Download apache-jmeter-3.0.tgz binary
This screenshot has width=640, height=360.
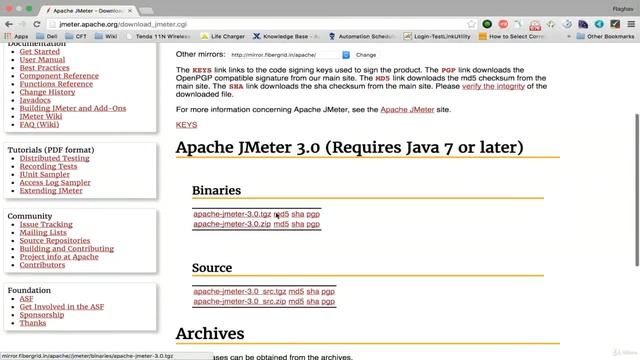coord(232,214)
